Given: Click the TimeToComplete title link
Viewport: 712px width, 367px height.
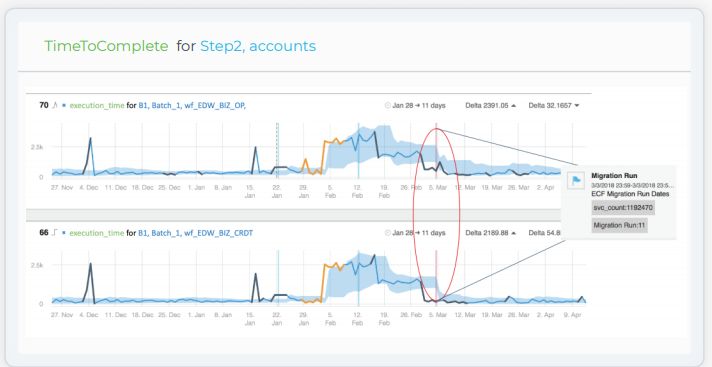Looking at the screenshot, I should tap(106, 46).
